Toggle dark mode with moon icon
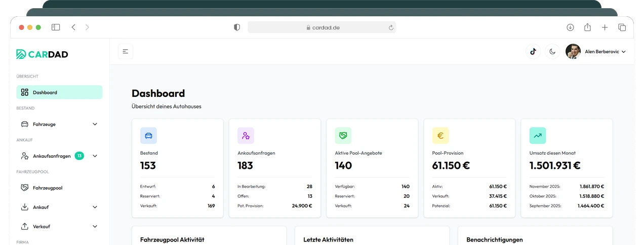The width and height of the screenshot is (644, 245). [552, 51]
